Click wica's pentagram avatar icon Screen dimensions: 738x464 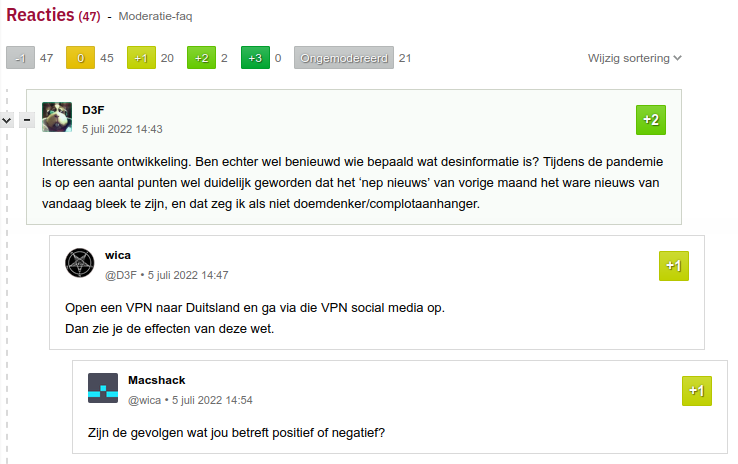[80, 263]
